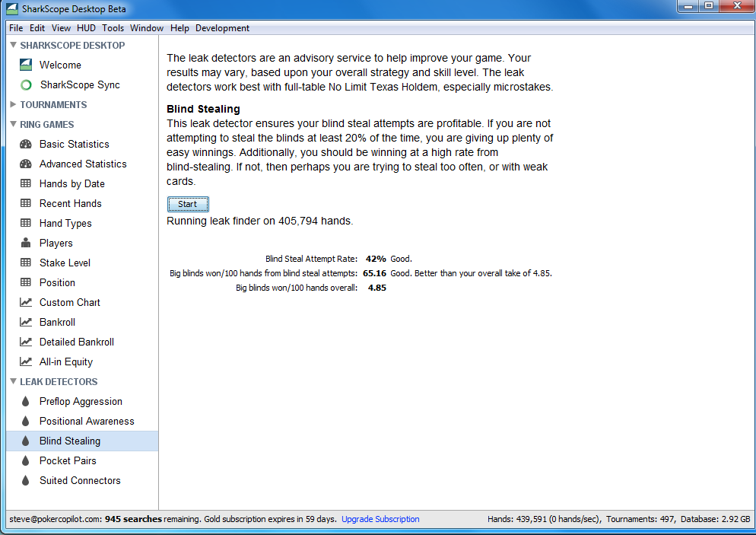Click the '945 searches' remaining status text
The width and height of the screenshot is (756, 535).
tap(134, 519)
